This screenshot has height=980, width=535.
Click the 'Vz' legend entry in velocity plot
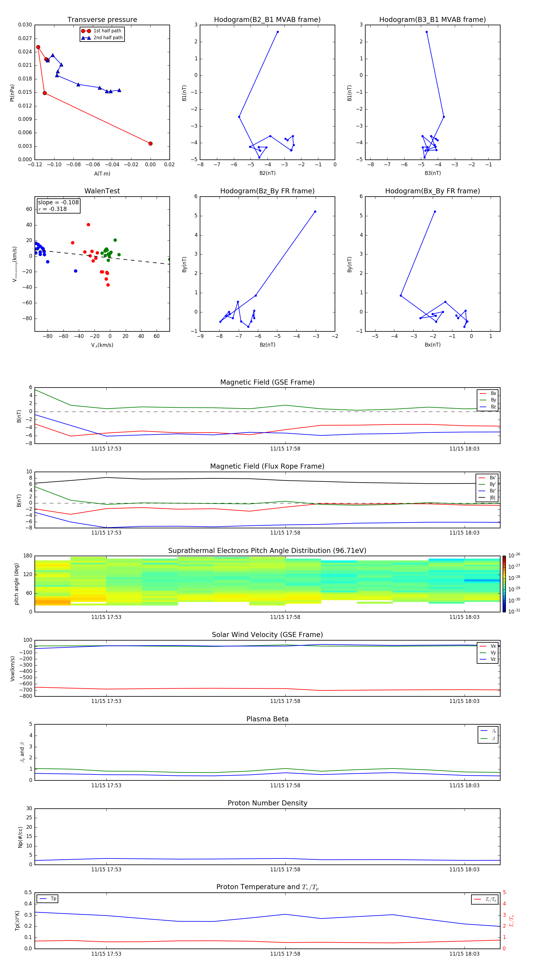pyautogui.click(x=488, y=659)
